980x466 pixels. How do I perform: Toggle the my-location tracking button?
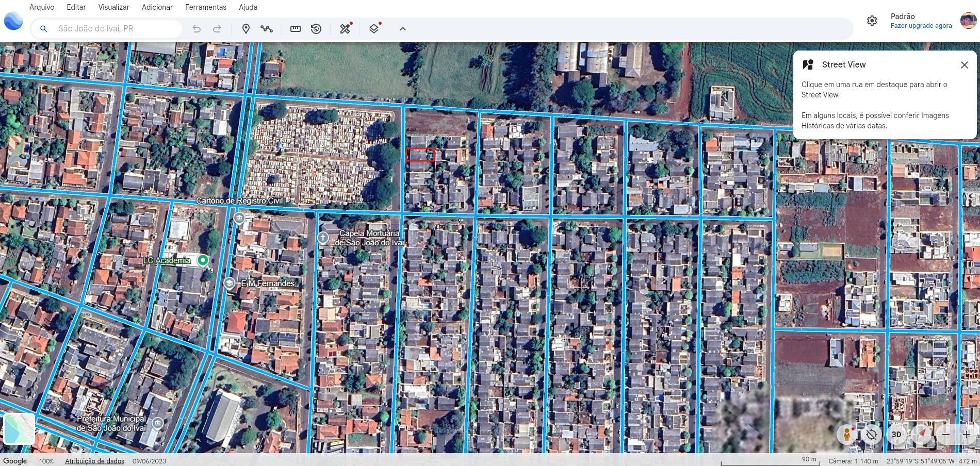[871, 435]
